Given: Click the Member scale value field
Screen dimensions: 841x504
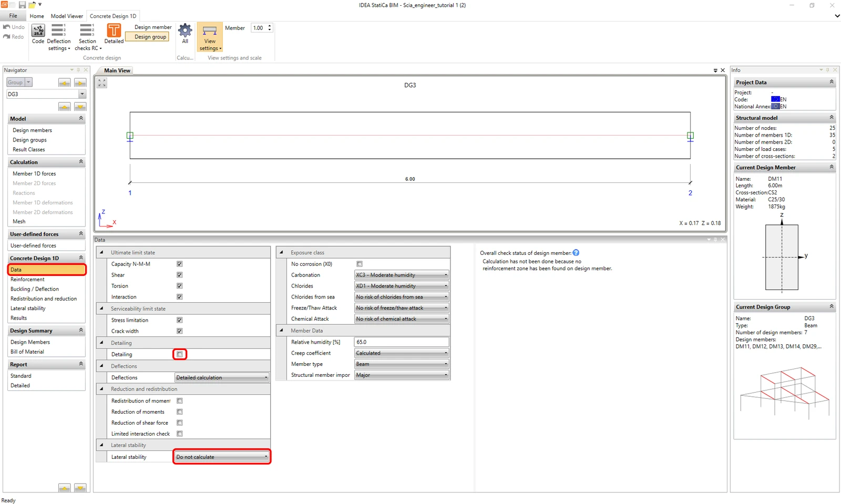Looking at the screenshot, I should point(259,28).
